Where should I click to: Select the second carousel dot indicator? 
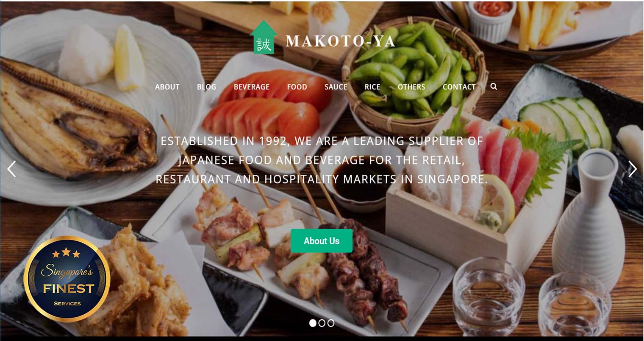point(322,323)
